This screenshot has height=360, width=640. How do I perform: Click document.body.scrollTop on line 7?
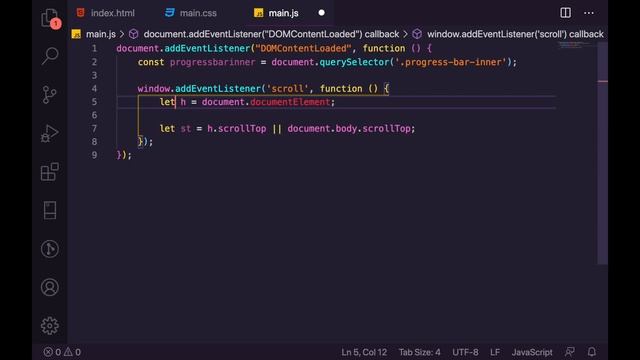[x=349, y=129]
